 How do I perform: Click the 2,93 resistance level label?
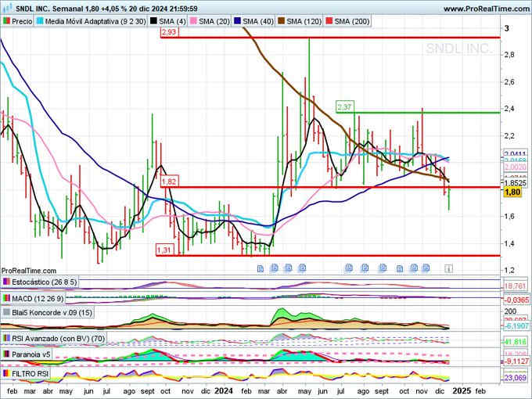(169, 32)
